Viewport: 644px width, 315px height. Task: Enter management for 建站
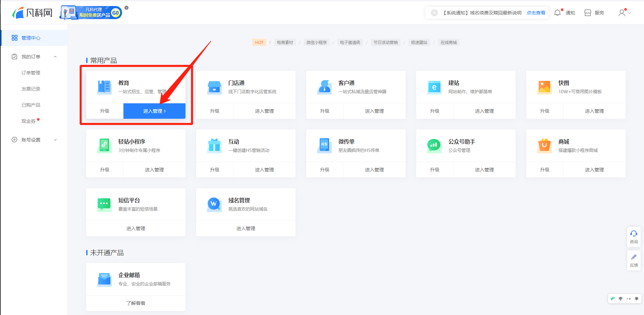tap(484, 111)
